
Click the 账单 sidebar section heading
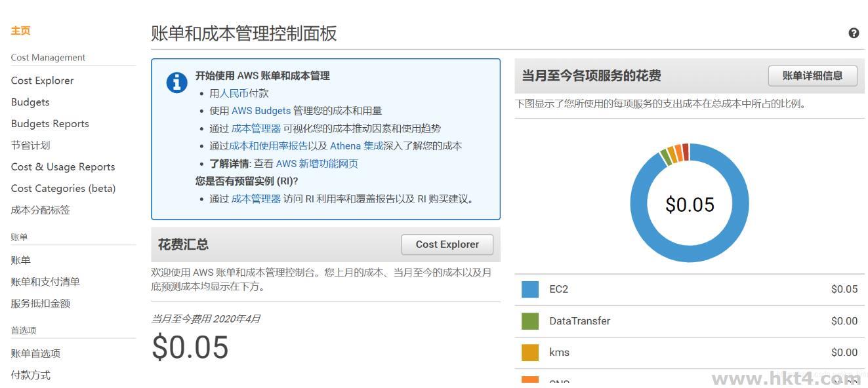(19, 237)
